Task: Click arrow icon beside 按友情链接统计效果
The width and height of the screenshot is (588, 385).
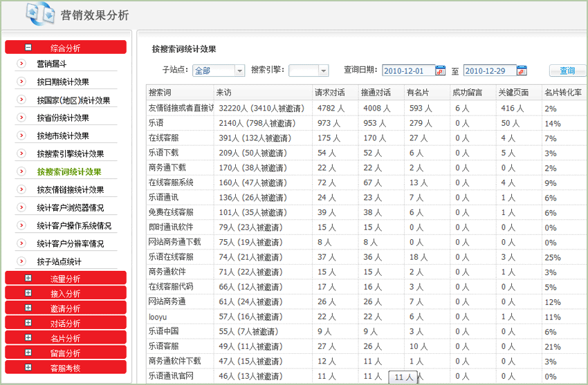Action: click(21, 189)
